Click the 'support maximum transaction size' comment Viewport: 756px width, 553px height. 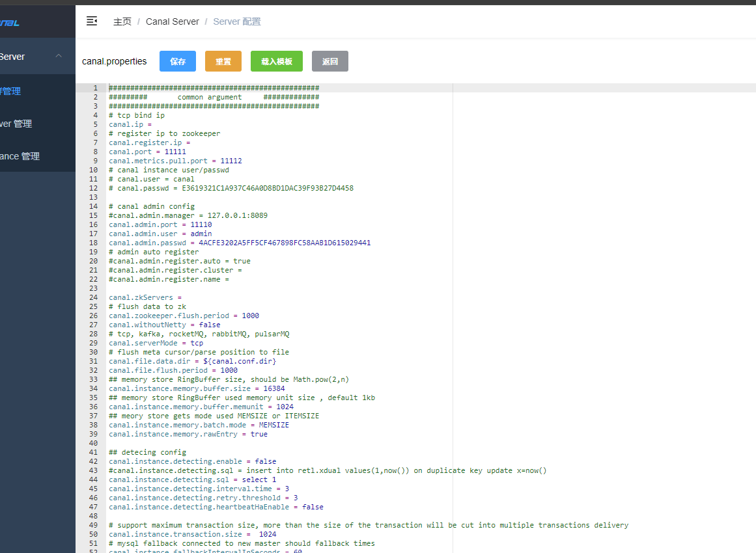pos(369,526)
